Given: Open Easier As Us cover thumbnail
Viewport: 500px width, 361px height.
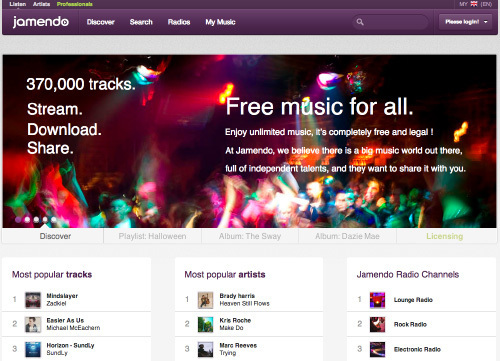Looking at the screenshot, I should 33,324.
